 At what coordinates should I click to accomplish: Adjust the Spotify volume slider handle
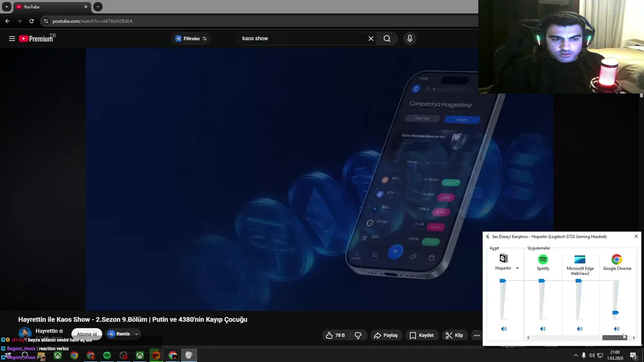pyautogui.click(x=542, y=281)
